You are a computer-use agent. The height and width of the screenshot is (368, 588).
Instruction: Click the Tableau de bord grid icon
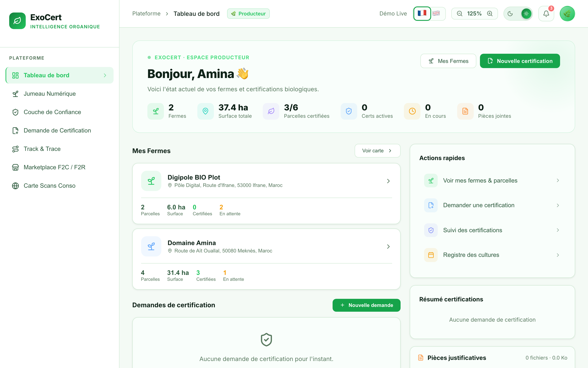coord(16,75)
